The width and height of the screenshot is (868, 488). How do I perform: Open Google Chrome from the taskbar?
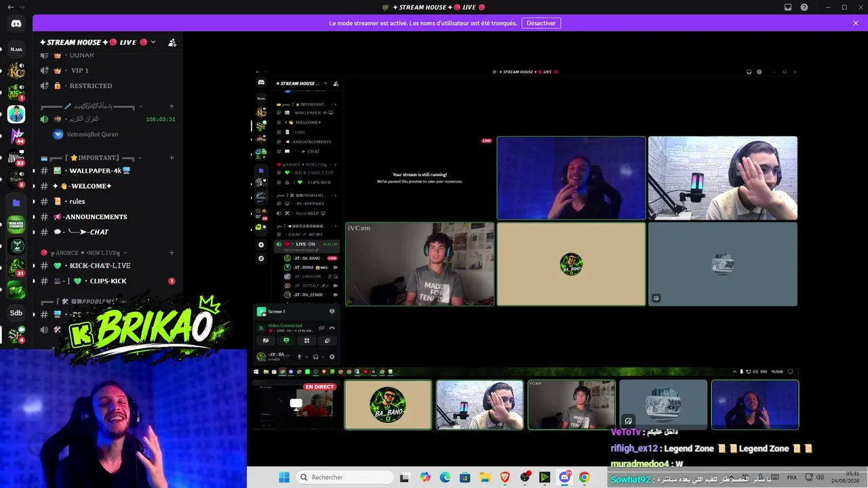[x=584, y=477]
